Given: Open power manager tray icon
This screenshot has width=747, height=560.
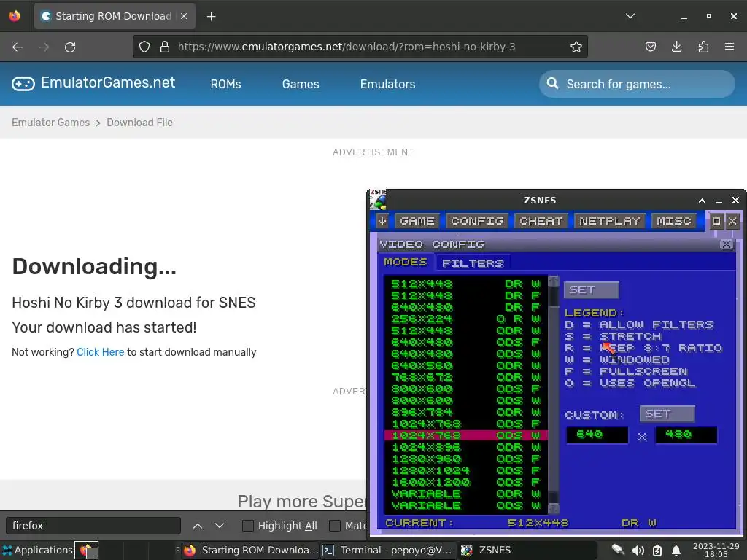Looking at the screenshot, I should [x=657, y=551].
